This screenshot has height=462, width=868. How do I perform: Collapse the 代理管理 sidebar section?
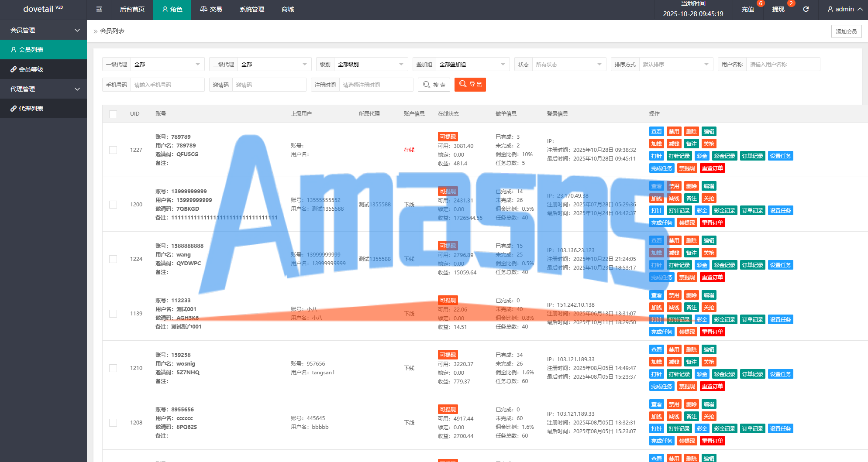click(x=43, y=89)
